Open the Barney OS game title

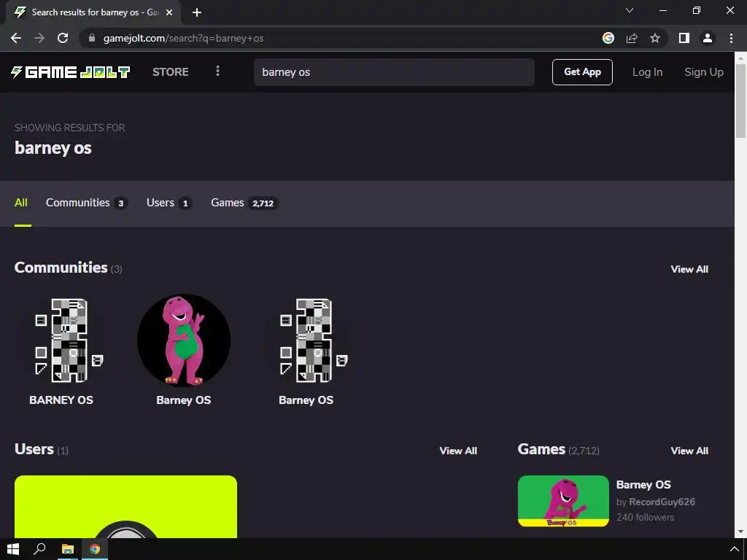click(643, 485)
